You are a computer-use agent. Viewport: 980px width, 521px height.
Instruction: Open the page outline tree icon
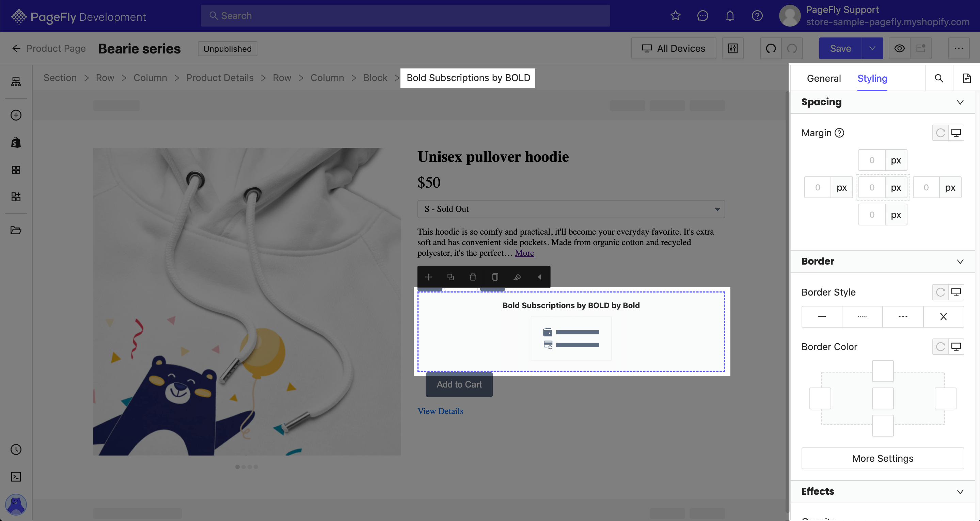[16, 82]
